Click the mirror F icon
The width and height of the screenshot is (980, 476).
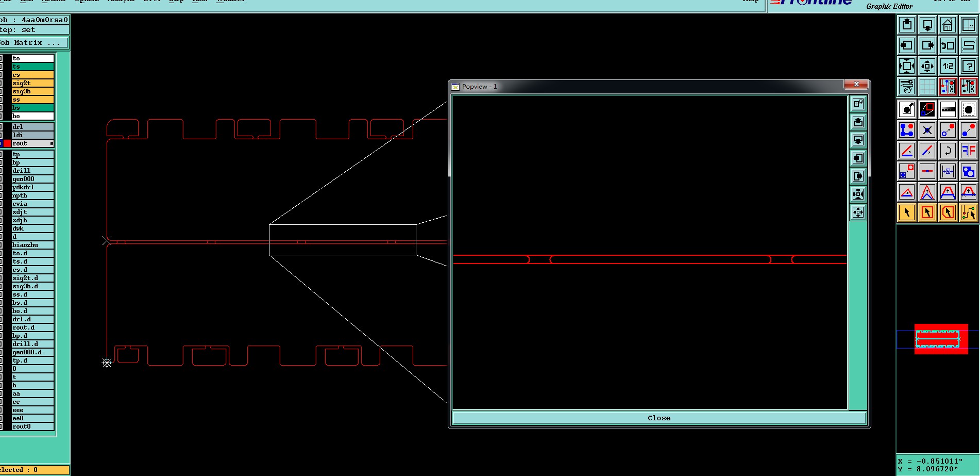pyautogui.click(x=969, y=151)
